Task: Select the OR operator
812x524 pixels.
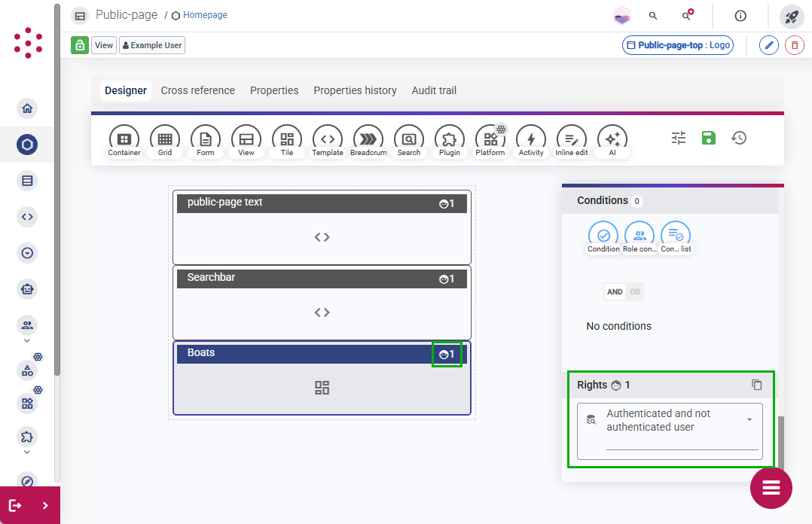Action: click(x=635, y=291)
